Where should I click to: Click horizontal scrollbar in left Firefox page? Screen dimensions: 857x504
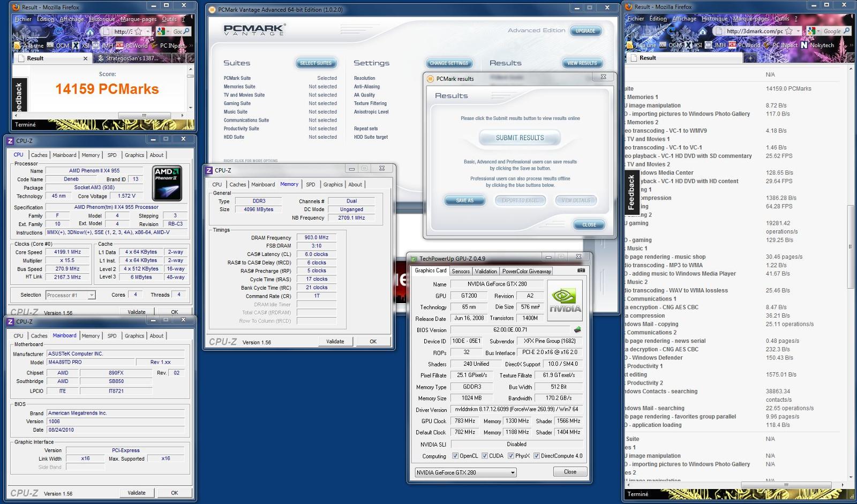[x=144, y=115]
